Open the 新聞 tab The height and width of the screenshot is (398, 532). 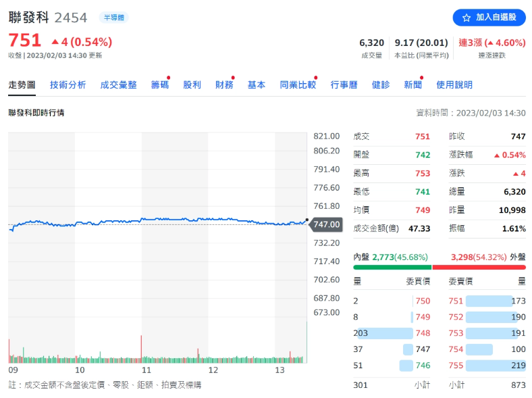(x=413, y=84)
